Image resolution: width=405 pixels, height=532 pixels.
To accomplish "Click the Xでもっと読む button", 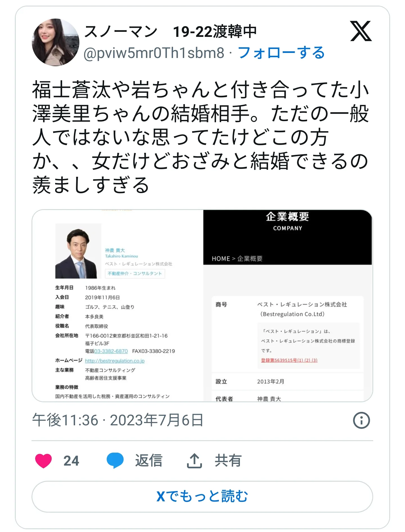I will [x=202, y=496].
